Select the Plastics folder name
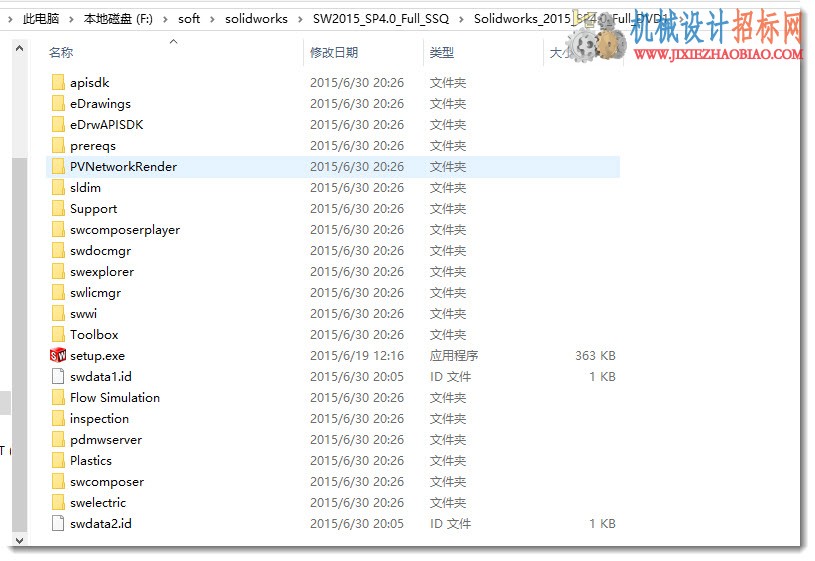The height and width of the screenshot is (561, 815). point(90,461)
